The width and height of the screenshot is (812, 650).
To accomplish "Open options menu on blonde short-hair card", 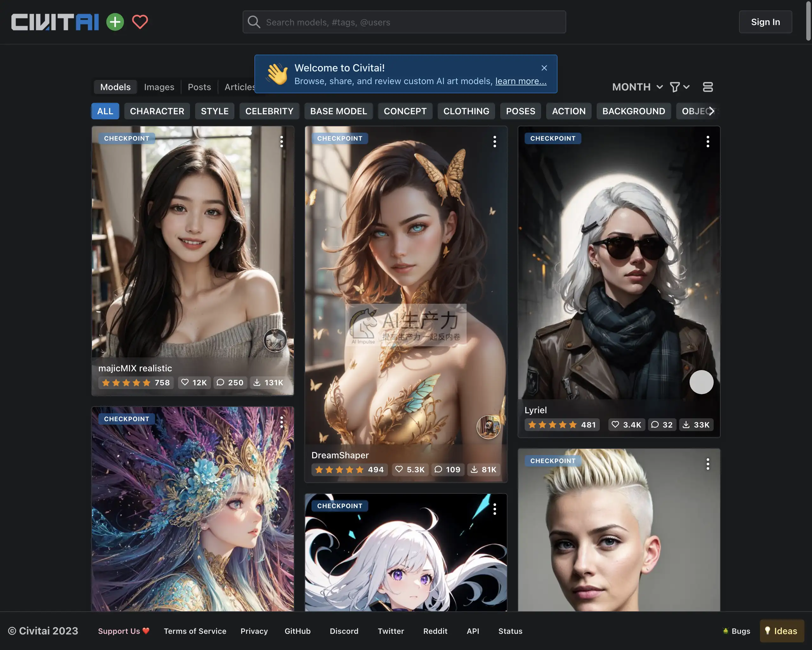I will pos(708,464).
